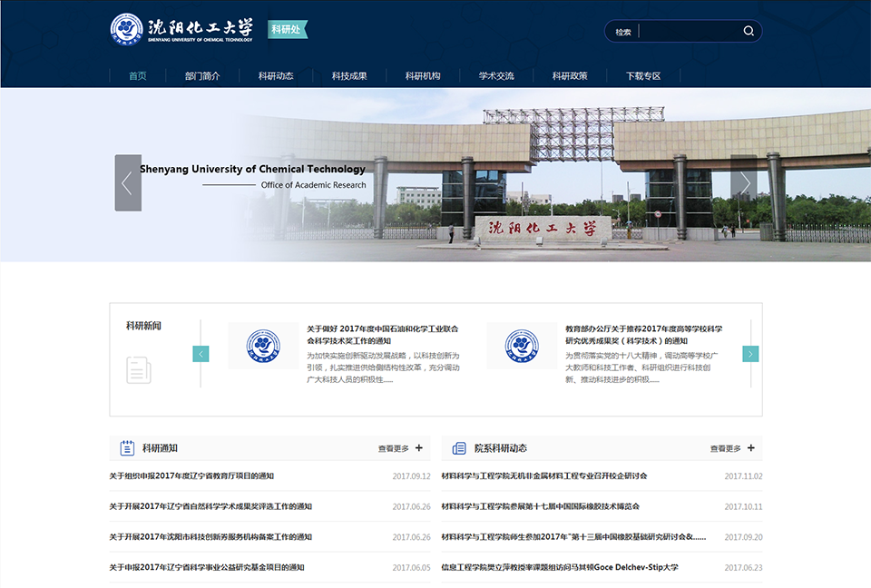
Task: Open 材料科学与工程学院参展第十七届中国国际橡胶技术博览会
Action: [x=541, y=506]
